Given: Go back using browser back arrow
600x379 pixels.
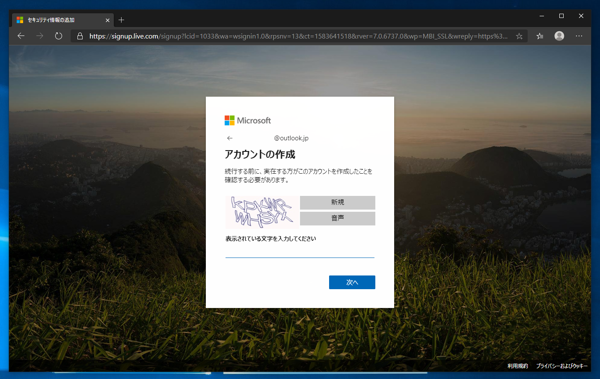Looking at the screenshot, I should pyautogui.click(x=21, y=36).
